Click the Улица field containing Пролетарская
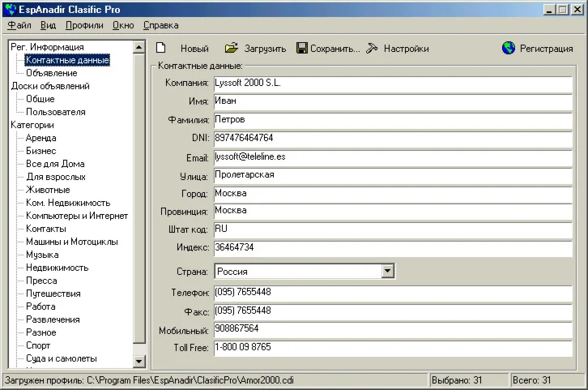The width and height of the screenshot is (588, 390). [x=393, y=177]
